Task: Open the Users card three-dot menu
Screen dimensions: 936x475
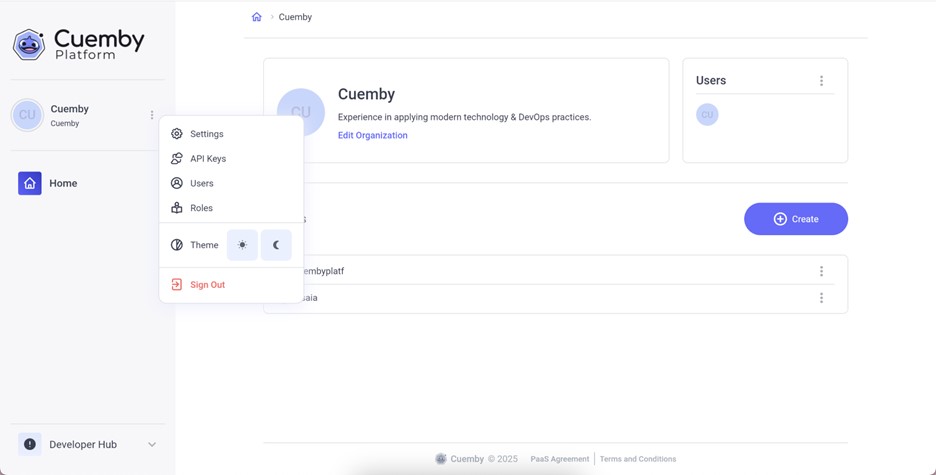Action: 821,81
